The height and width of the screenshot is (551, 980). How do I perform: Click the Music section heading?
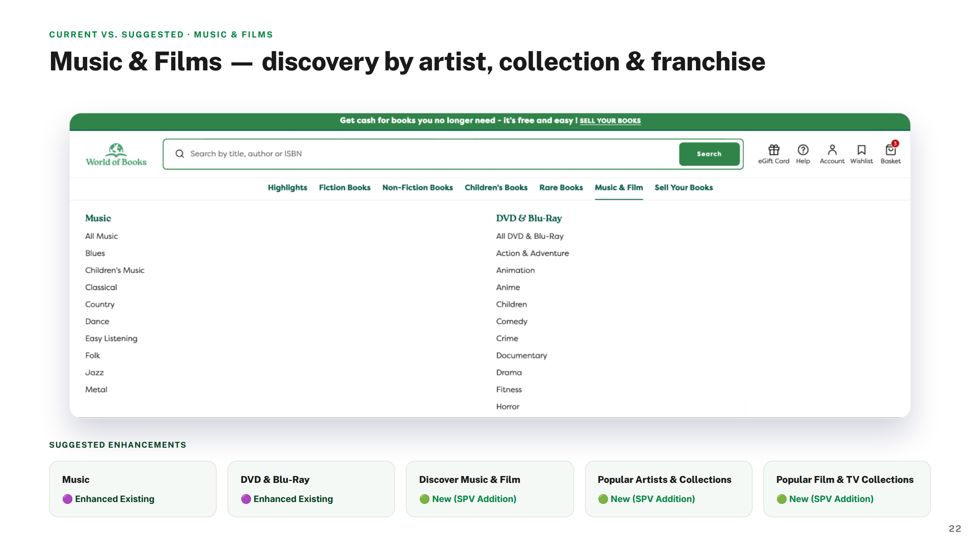(x=98, y=218)
